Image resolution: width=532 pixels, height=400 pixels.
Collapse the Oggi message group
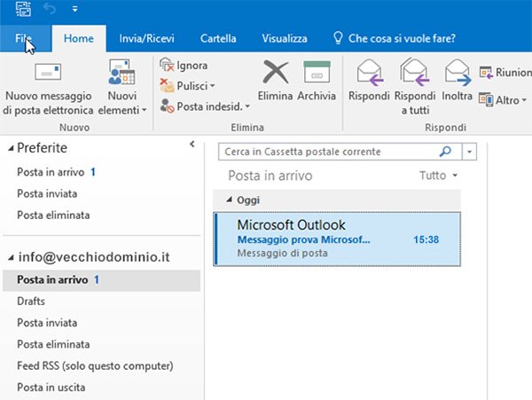[x=230, y=200]
